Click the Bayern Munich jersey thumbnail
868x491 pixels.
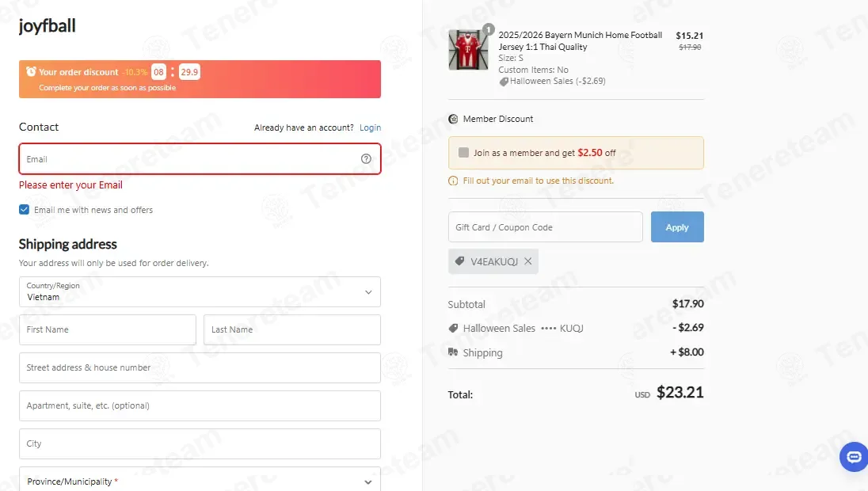[x=468, y=50]
